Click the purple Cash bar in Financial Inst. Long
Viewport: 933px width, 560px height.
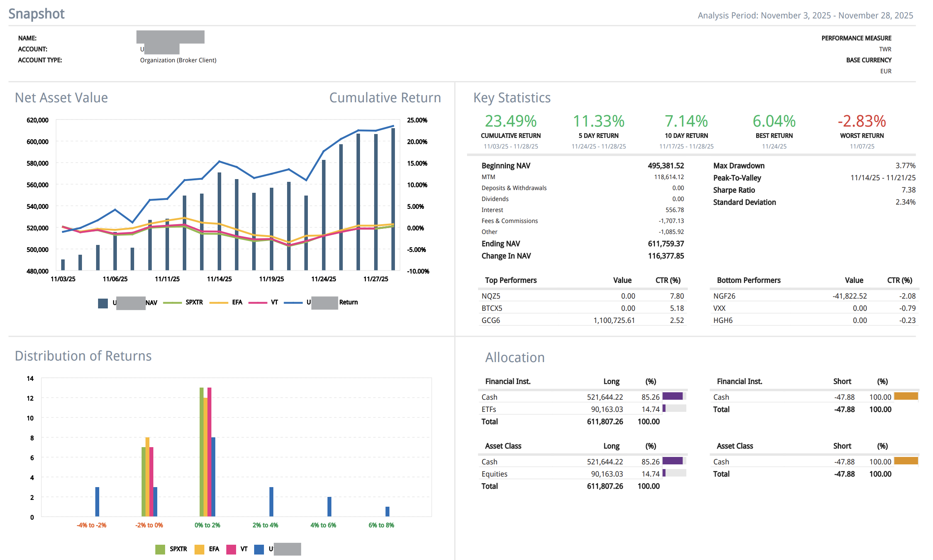click(672, 396)
